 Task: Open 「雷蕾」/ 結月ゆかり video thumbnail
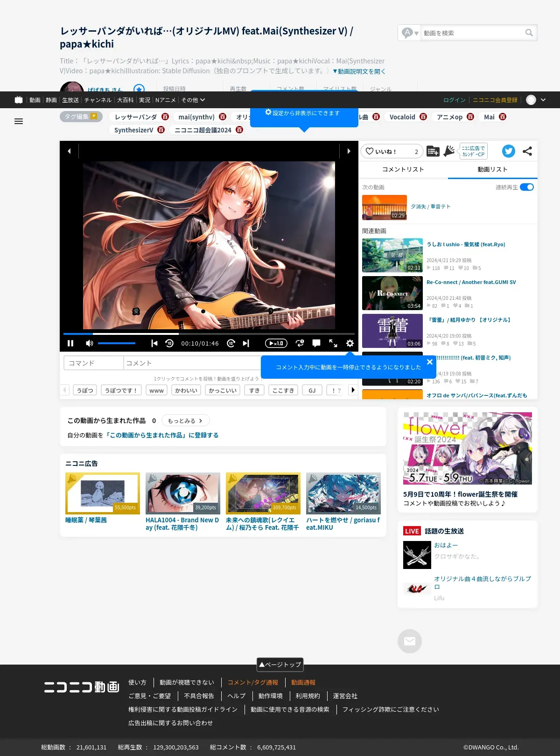pos(392,331)
